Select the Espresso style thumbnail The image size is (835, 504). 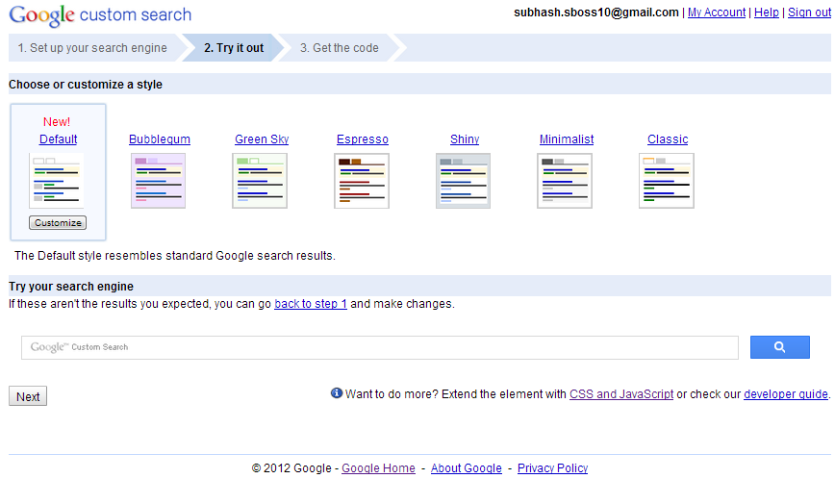(x=362, y=181)
